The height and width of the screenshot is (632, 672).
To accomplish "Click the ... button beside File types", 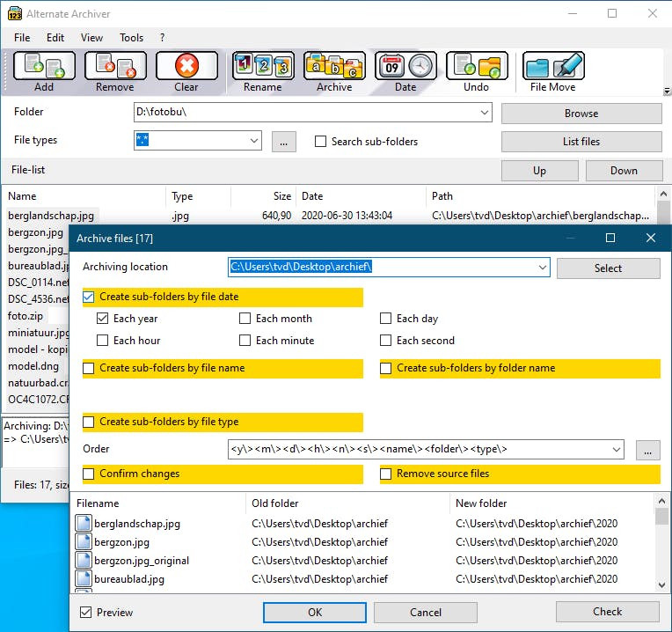I will [284, 142].
